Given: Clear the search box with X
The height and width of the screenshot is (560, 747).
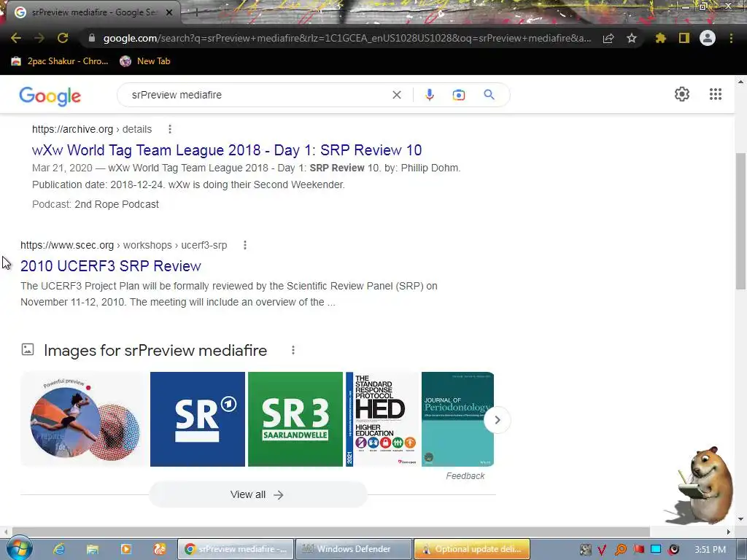Looking at the screenshot, I should 396,95.
